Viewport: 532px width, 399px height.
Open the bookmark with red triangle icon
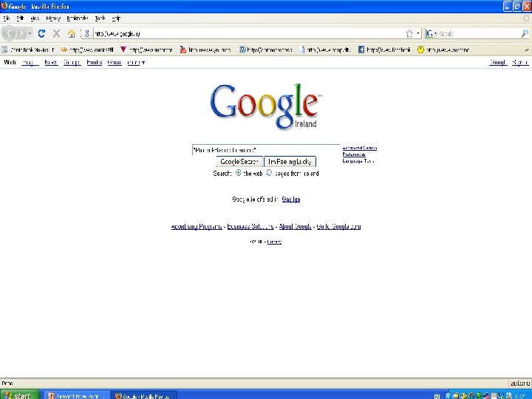146,50
